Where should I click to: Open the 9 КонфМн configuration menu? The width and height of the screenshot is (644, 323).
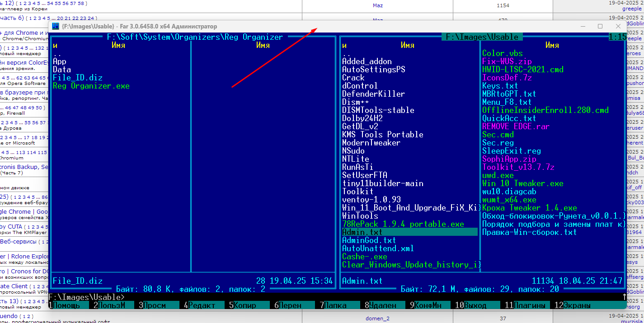(428, 305)
